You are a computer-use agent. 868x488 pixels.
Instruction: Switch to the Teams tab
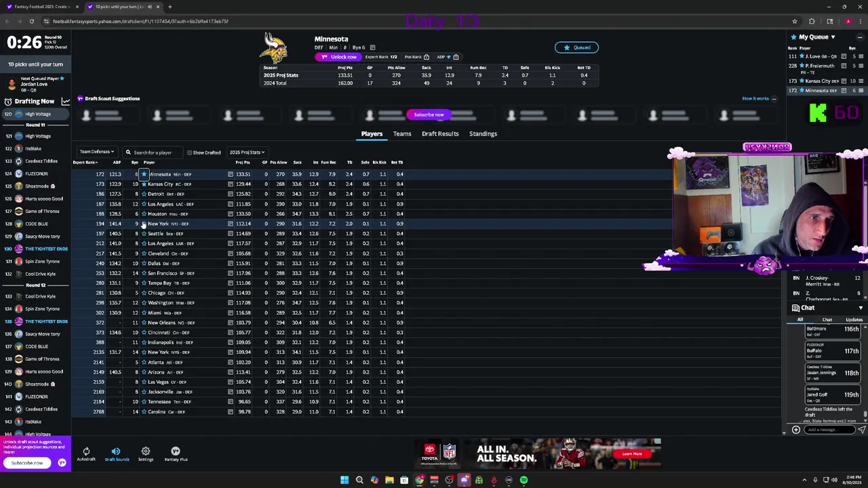click(402, 134)
